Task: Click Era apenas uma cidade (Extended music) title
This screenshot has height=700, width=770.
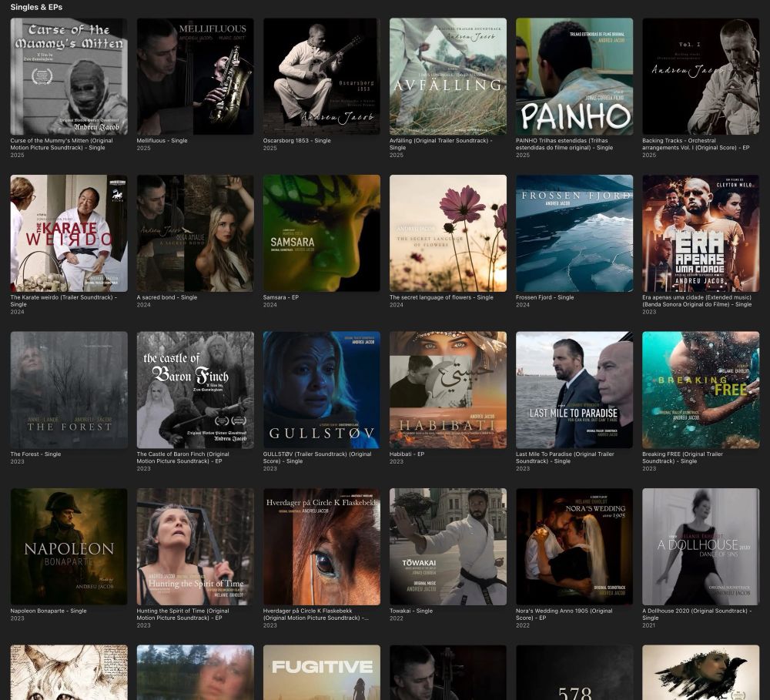Action: click(697, 300)
